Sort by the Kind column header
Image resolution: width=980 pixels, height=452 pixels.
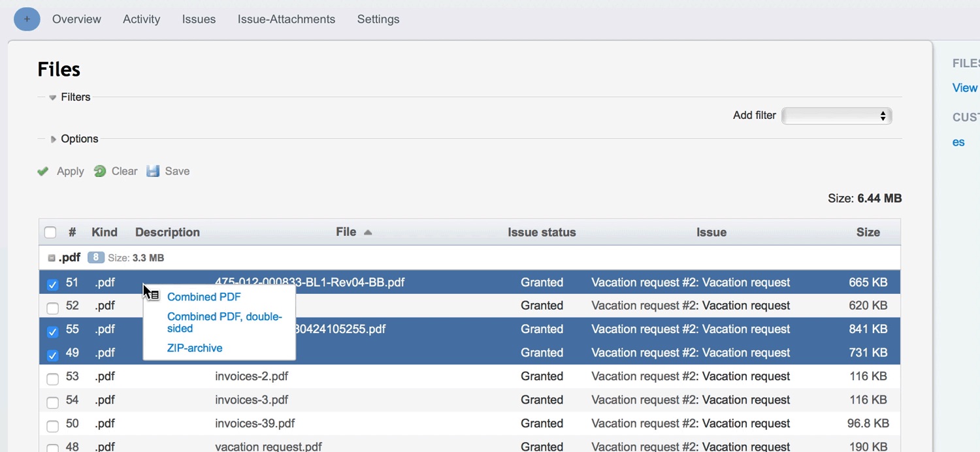pos(105,232)
